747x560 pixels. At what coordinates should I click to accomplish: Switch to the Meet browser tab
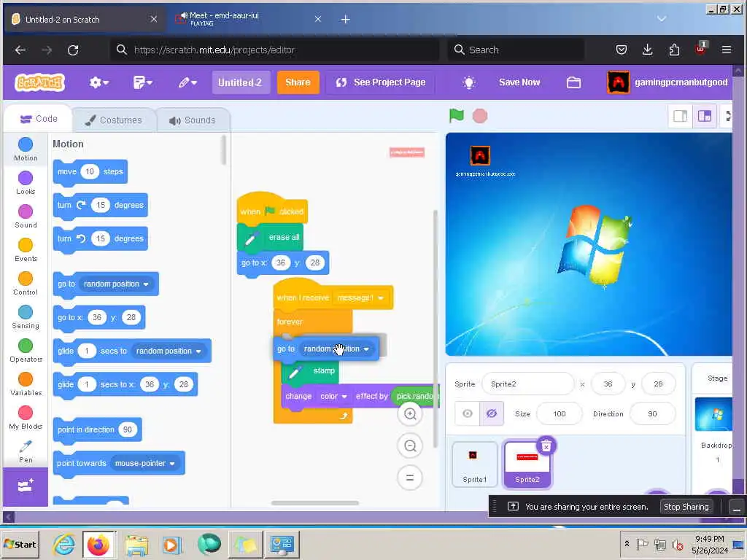pyautogui.click(x=247, y=19)
